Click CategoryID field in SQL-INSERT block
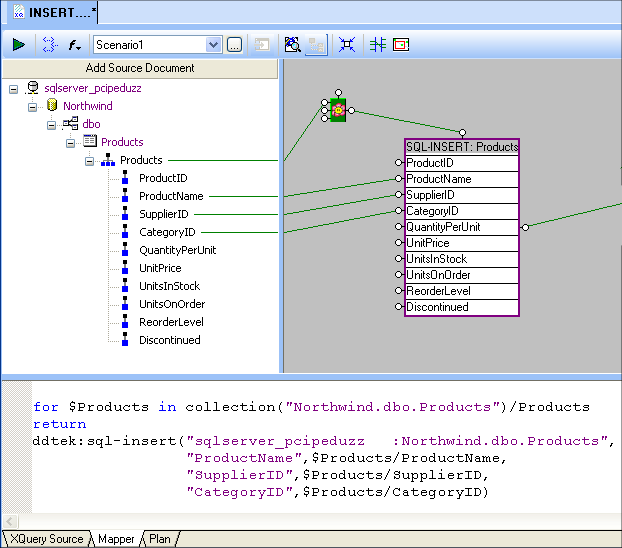622x548 pixels. click(462, 211)
